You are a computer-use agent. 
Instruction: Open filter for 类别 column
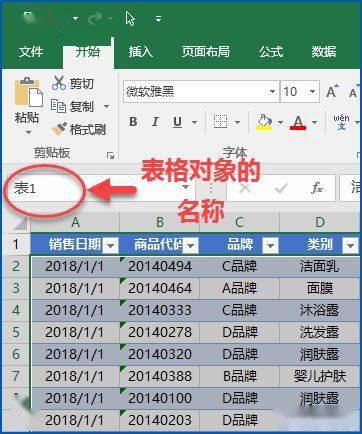(350, 246)
